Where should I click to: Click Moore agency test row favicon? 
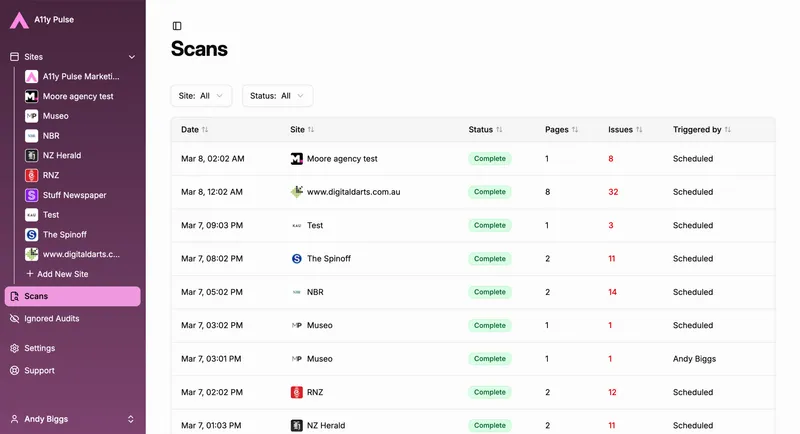pyautogui.click(x=296, y=159)
